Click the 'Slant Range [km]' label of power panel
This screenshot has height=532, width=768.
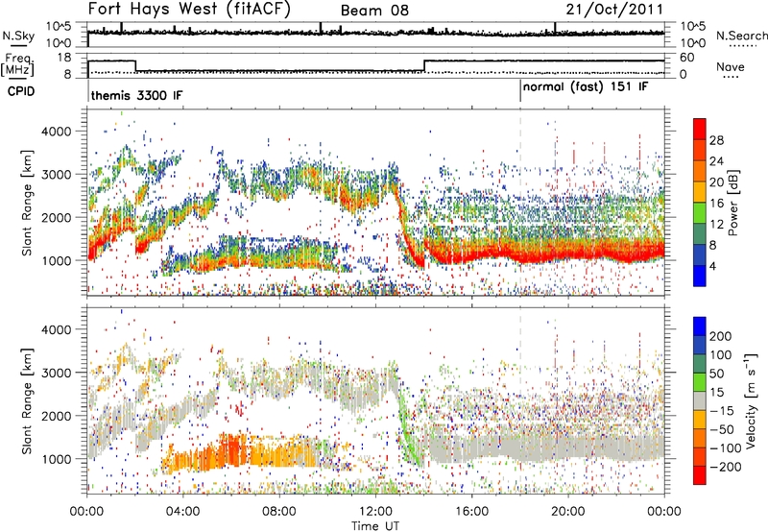point(27,203)
